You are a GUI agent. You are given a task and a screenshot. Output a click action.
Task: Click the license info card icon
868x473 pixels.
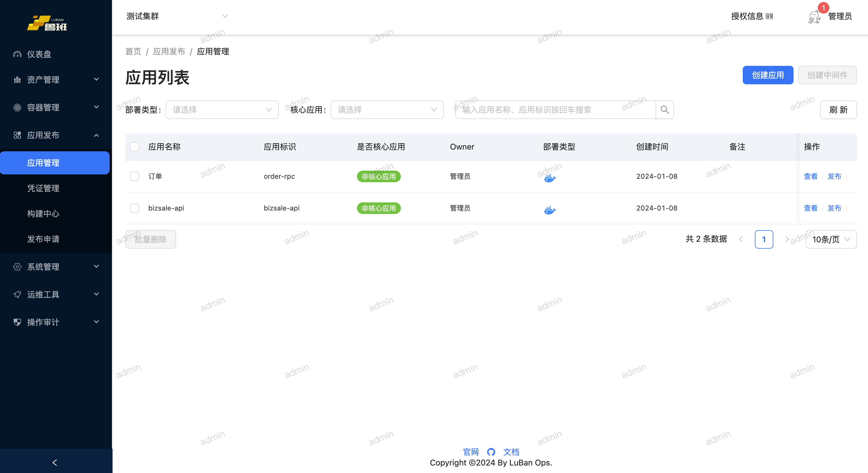pyautogui.click(x=769, y=16)
